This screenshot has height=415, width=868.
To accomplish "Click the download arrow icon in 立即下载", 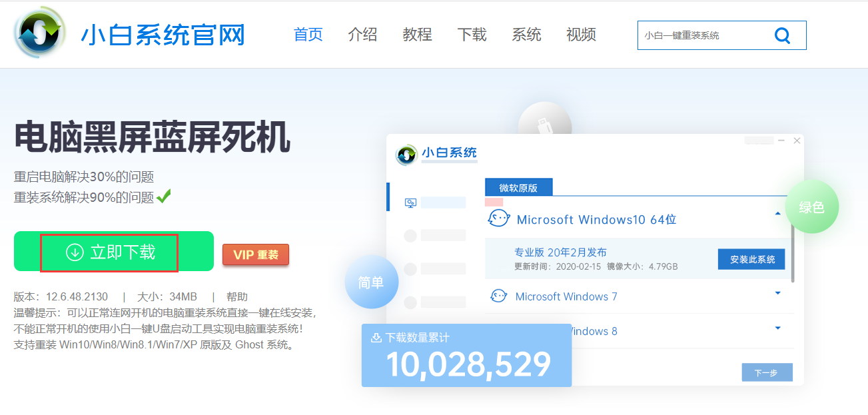I will point(75,252).
